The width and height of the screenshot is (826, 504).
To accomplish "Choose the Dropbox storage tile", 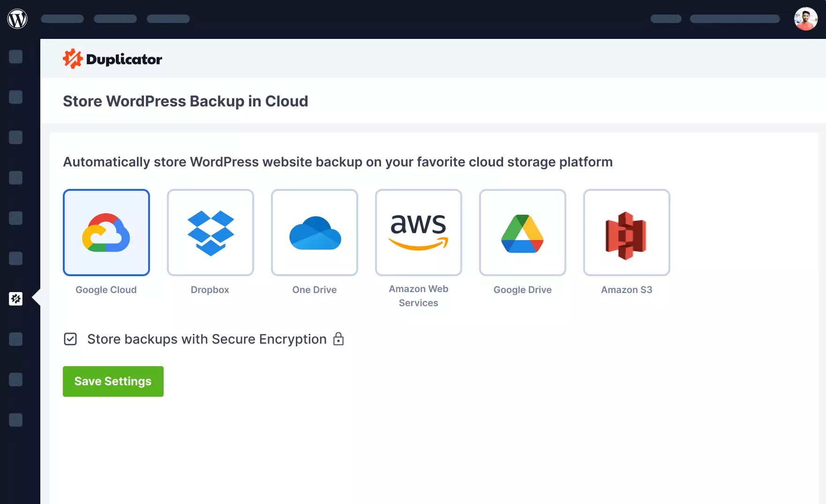I will [x=210, y=233].
